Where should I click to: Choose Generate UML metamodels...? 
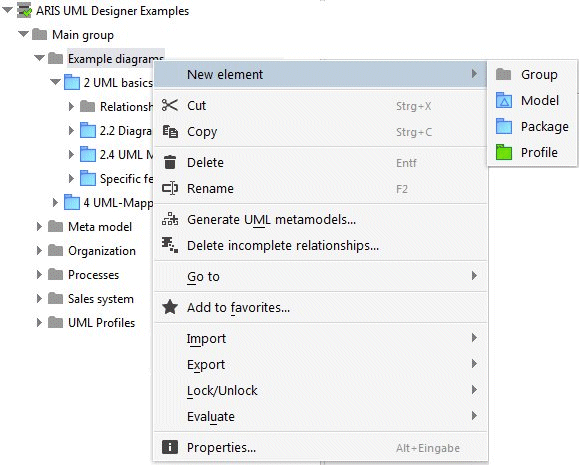(320, 219)
